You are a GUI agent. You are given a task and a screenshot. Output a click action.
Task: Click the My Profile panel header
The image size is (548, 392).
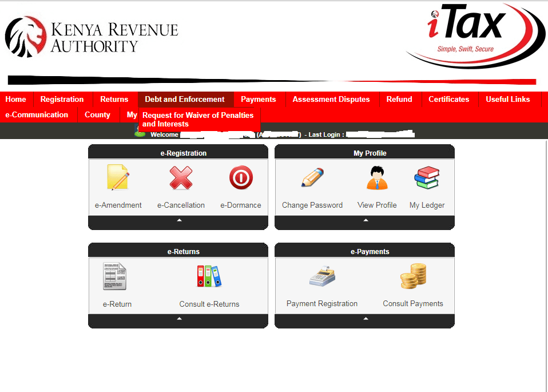click(364, 153)
